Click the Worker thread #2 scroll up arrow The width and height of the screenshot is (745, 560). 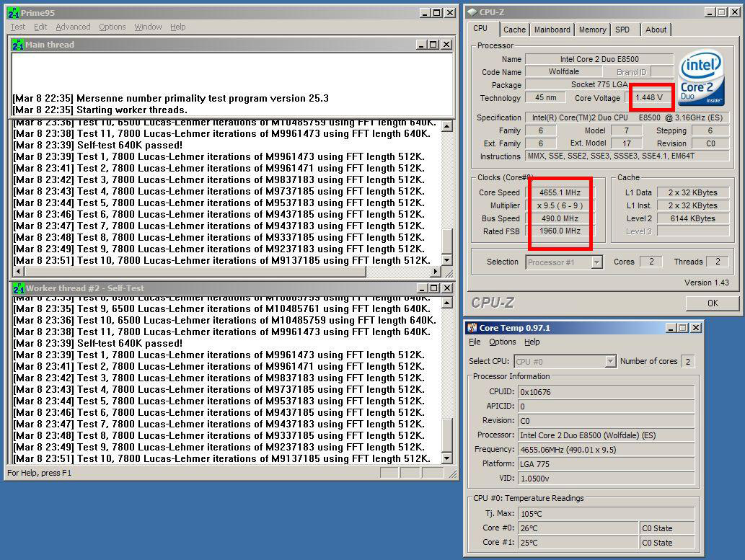446,303
